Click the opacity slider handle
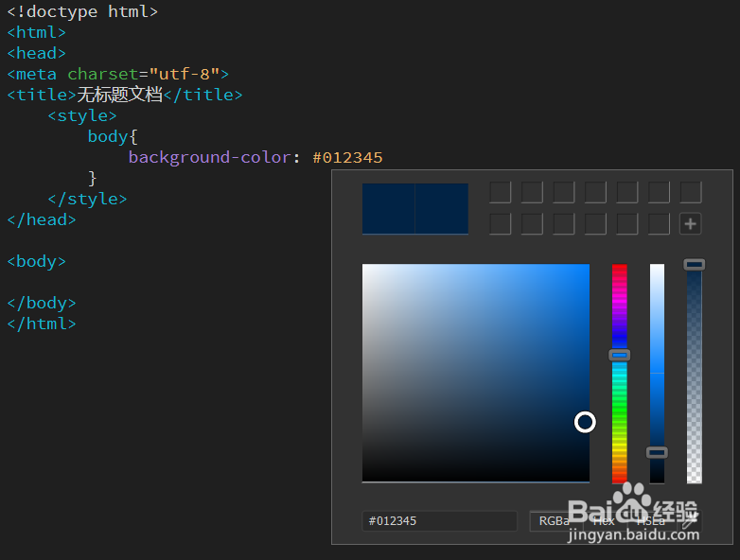This screenshot has height=560, width=740. point(695,265)
